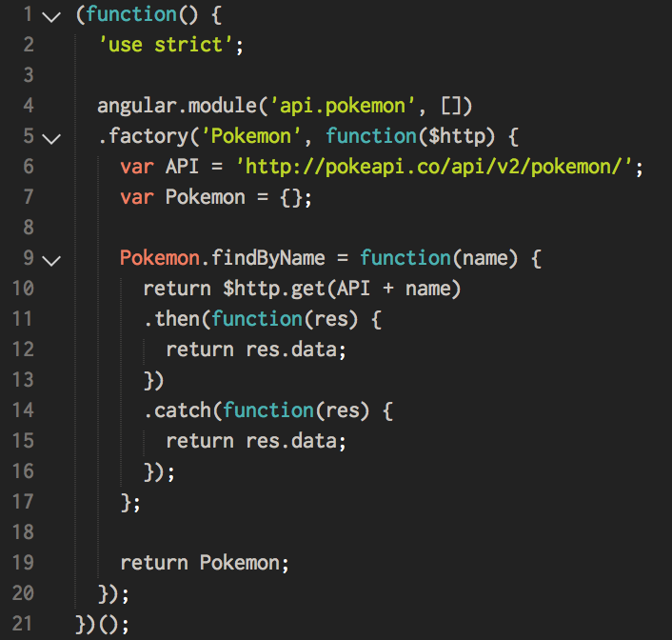Select line number 4 in the gutter
Screen dimensions: 672x640
[29, 106]
